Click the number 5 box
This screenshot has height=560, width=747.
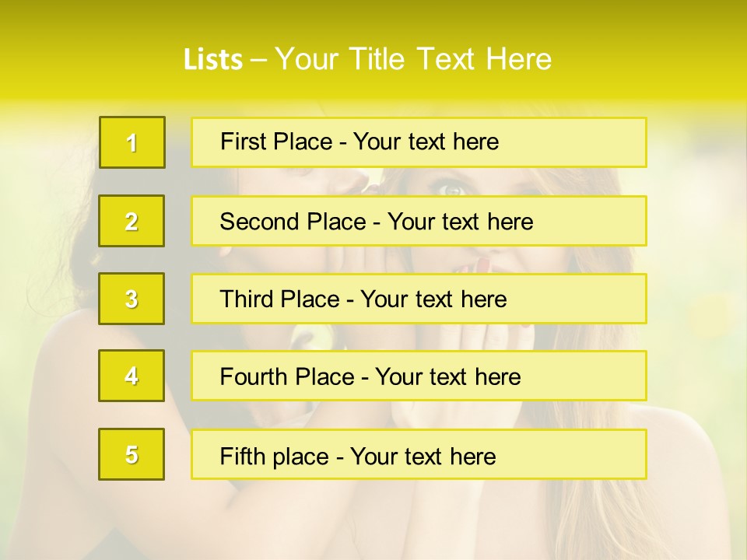(132, 454)
